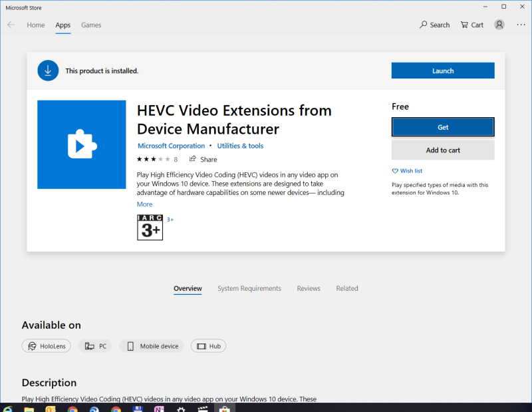This screenshot has width=532, height=412.
Task: Click the 3-star rating display
Action: [152, 159]
